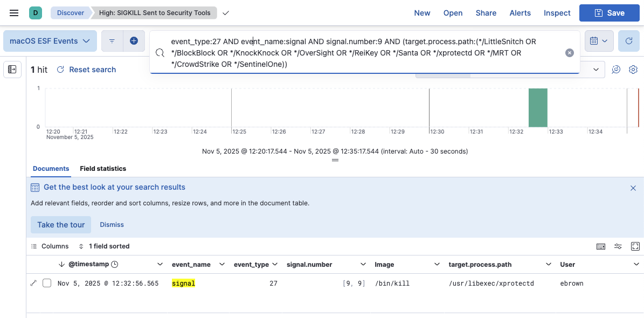Open chart settings gear icon
The image size is (644, 318).
point(633,70)
